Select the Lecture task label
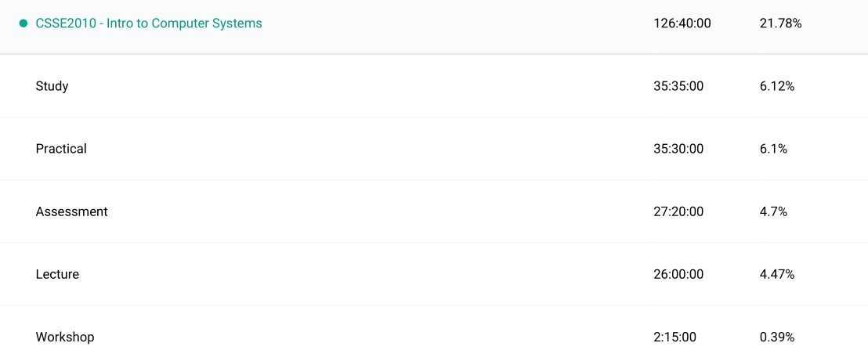The width and height of the screenshot is (868, 361). pos(57,274)
